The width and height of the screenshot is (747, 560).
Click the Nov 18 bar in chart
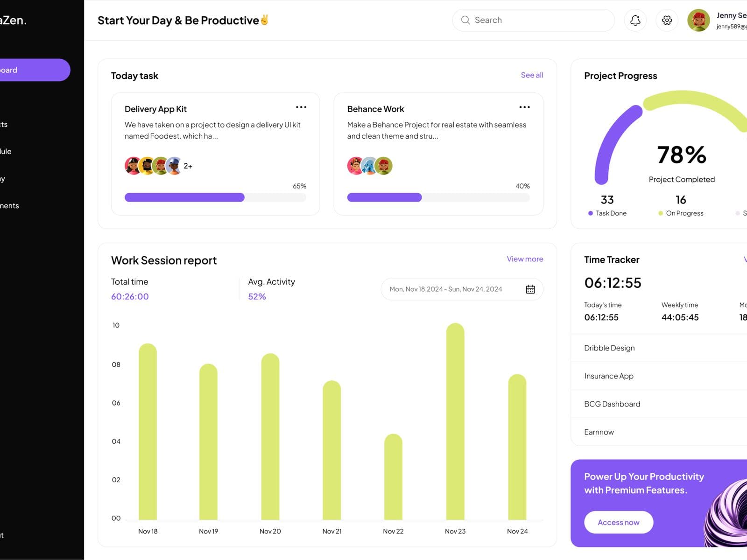148,432
